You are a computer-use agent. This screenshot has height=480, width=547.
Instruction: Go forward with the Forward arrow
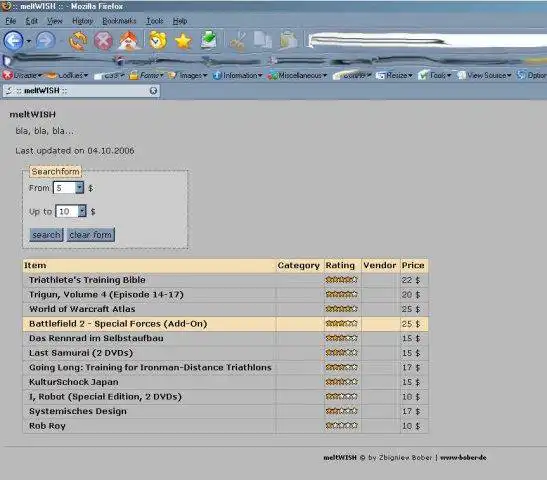46,41
